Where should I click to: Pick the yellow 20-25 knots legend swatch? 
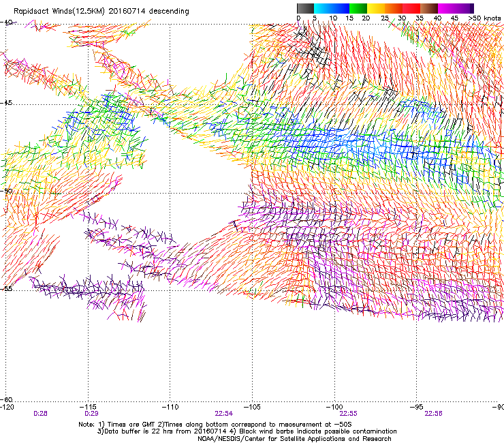376,8
